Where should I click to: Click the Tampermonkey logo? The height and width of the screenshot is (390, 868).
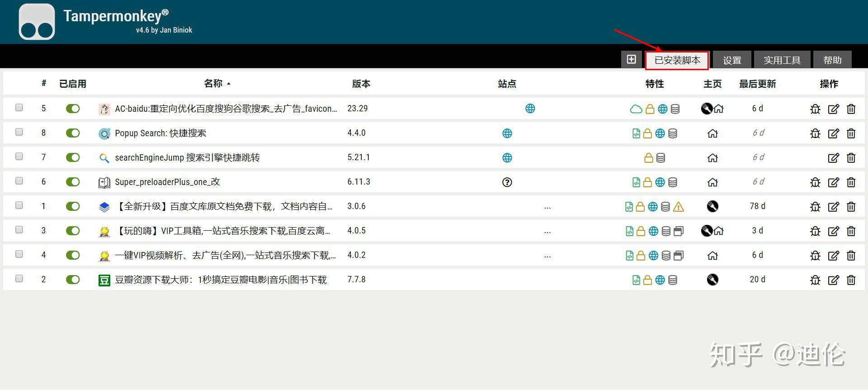(x=37, y=22)
